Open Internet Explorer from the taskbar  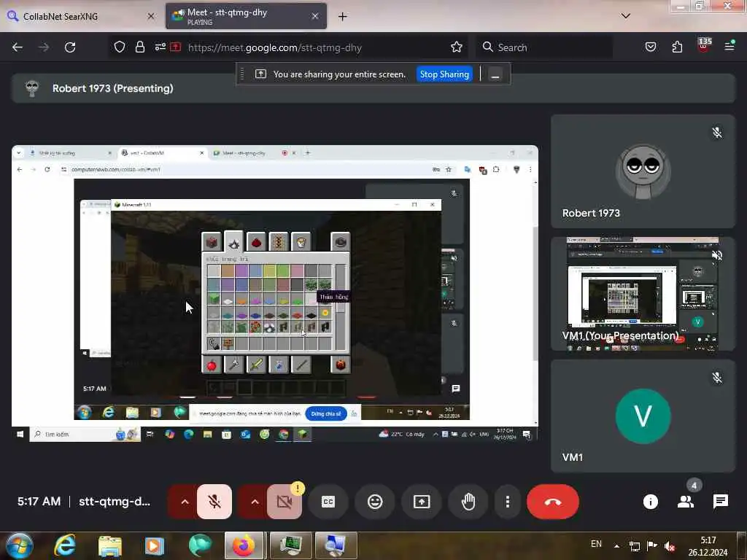(x=65, y=545)
